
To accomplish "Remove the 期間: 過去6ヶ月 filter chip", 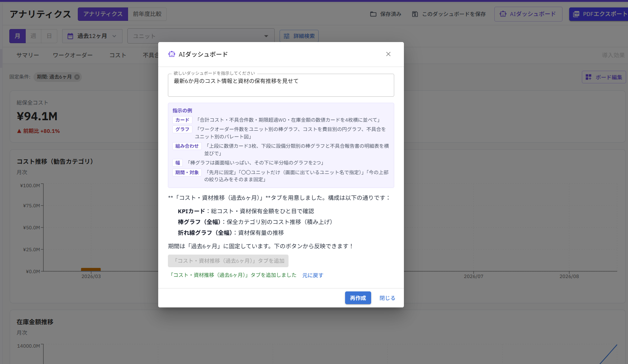I will coord(77,77).
